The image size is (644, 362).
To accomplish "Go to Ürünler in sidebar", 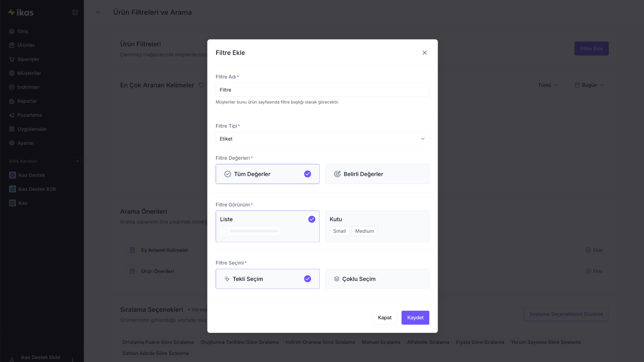I will [26, 45].
